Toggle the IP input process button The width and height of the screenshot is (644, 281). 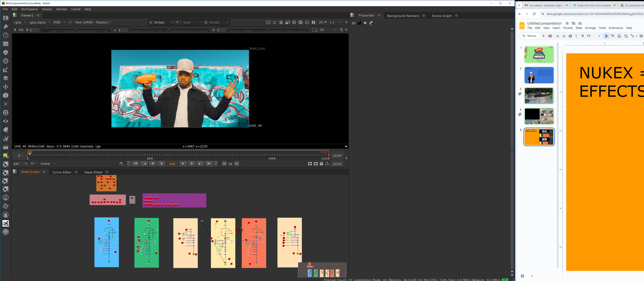click(x=70, y=22)
